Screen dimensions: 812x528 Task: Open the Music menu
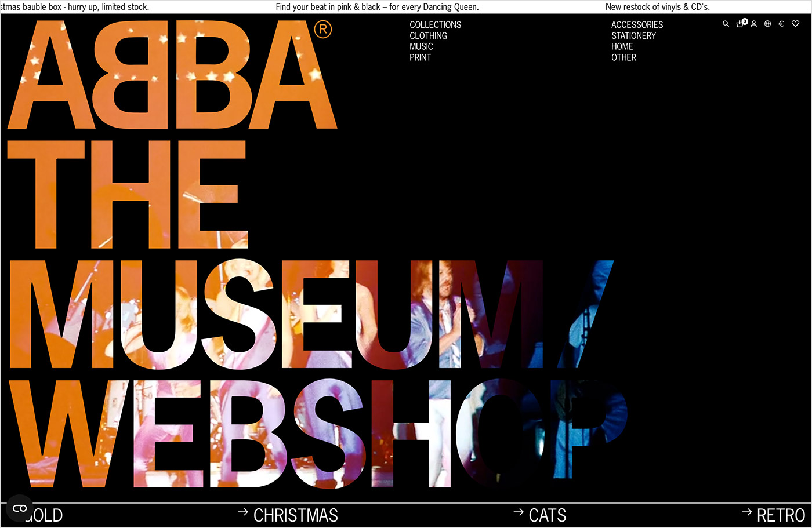(421, 47)
